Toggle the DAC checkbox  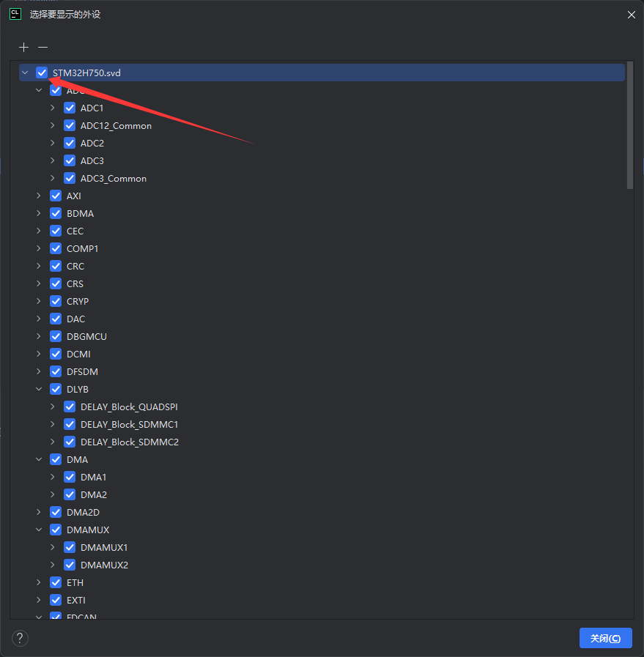point(56,319)
